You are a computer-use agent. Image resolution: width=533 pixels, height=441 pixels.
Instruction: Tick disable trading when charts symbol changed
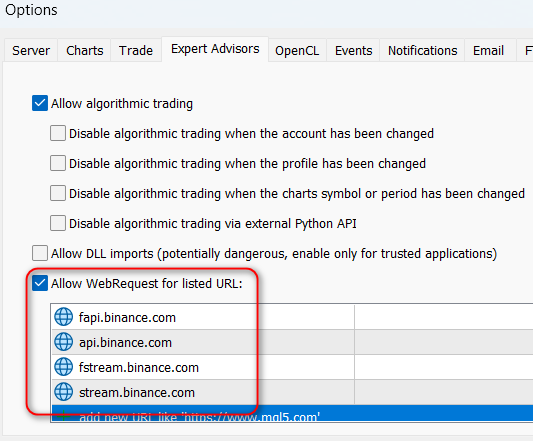click(58, 193)
